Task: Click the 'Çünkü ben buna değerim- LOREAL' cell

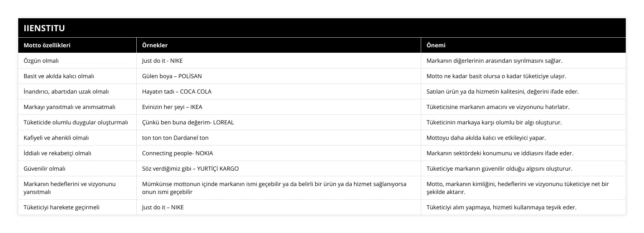Action: [188, 122]
